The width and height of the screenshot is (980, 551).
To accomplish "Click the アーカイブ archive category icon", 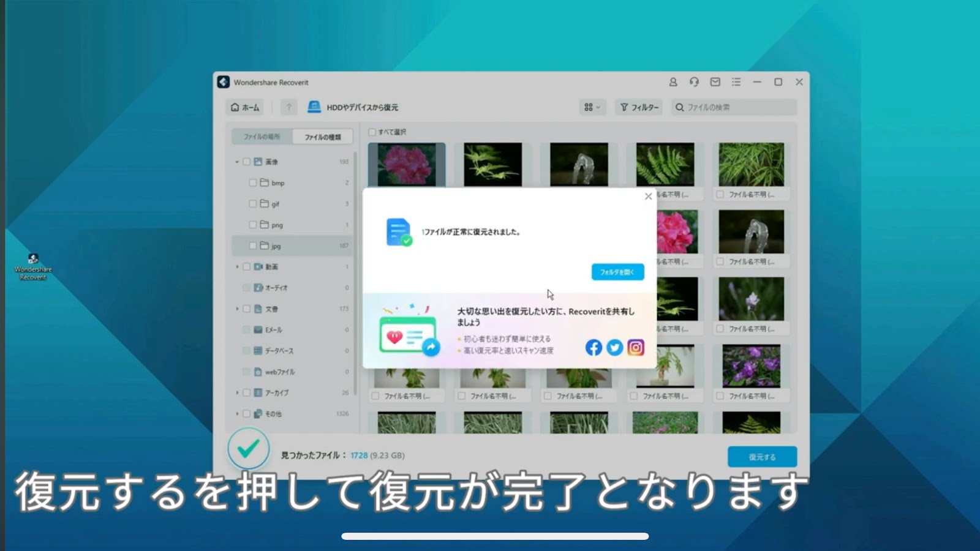I will (258, 392).
